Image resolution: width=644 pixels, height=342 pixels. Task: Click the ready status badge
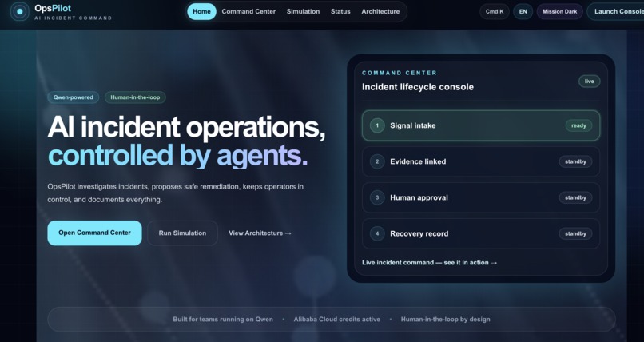pos(578,125)
